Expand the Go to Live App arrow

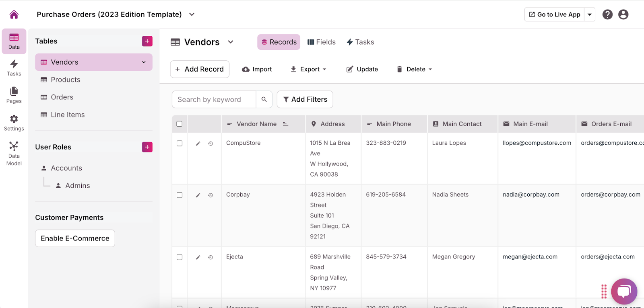point(590,14)
